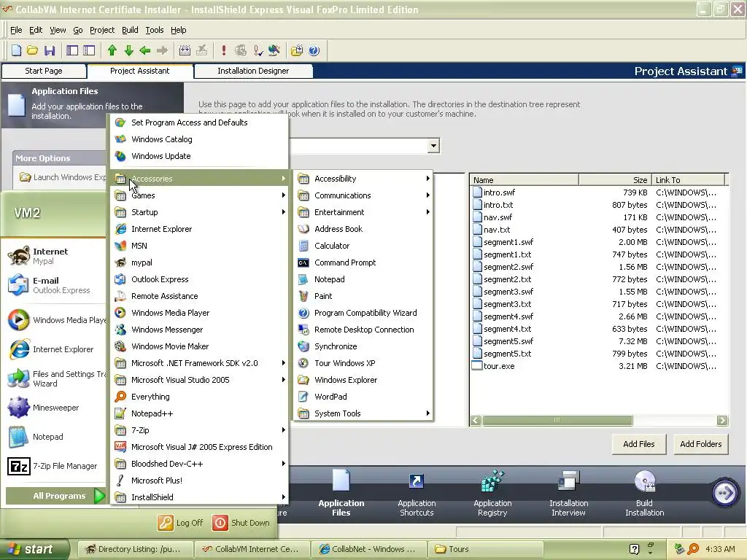Open the destination computer dropdown arrow
This screenshot has height=560, width=747.
[x=433, y=146]
